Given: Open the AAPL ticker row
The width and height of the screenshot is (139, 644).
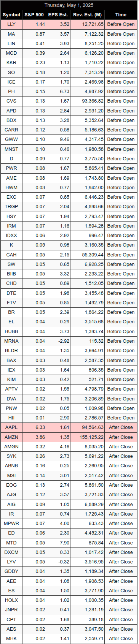Looking at the screenshot, I should [69, 427].
